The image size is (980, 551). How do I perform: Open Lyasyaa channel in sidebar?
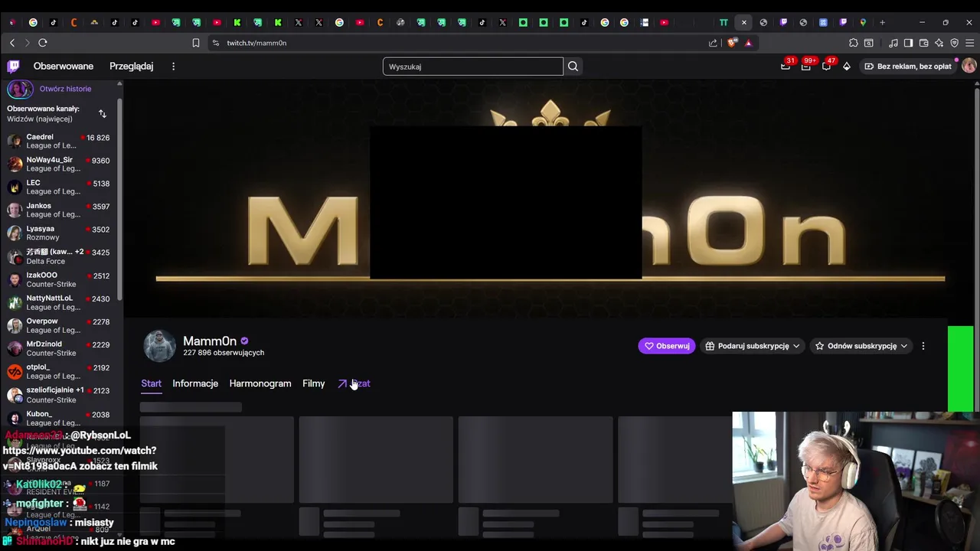point(59,233)
